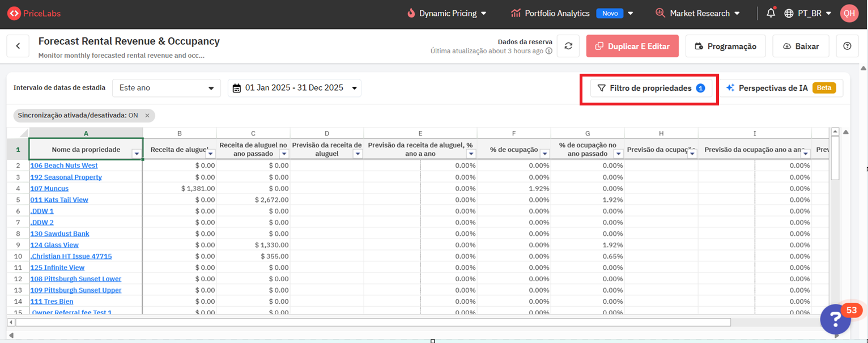Expand the date range picker

[294, 88]
